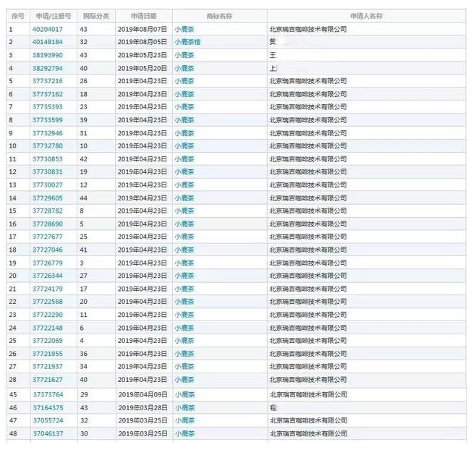
Task: Open 小鹿茶 trademark link in row 47
Action: point(184,420)
